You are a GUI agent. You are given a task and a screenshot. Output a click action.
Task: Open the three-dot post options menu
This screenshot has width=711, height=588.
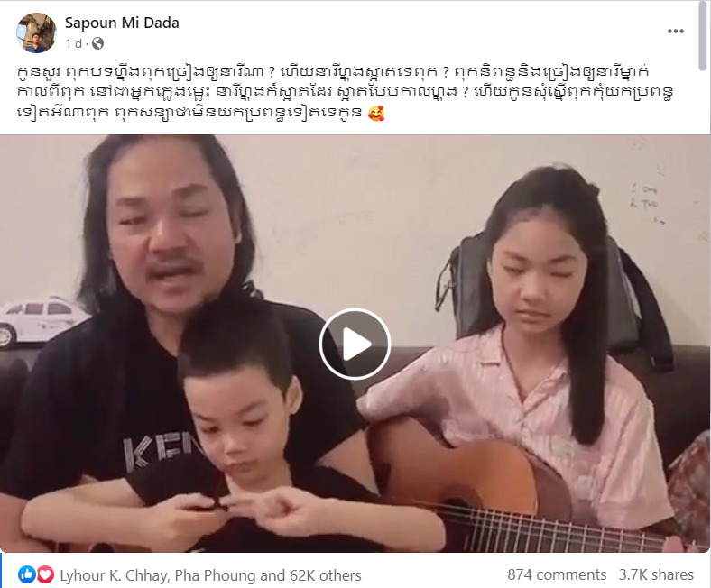click(x=675, y=31)
